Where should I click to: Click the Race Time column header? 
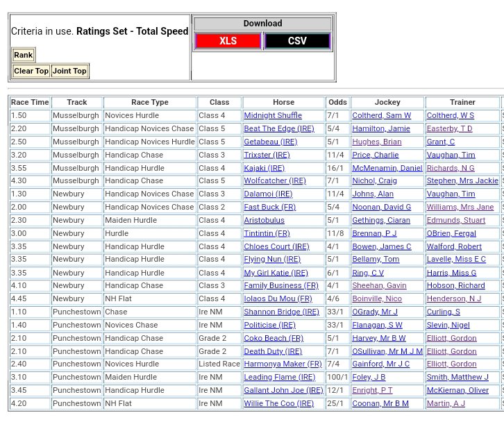30,103
